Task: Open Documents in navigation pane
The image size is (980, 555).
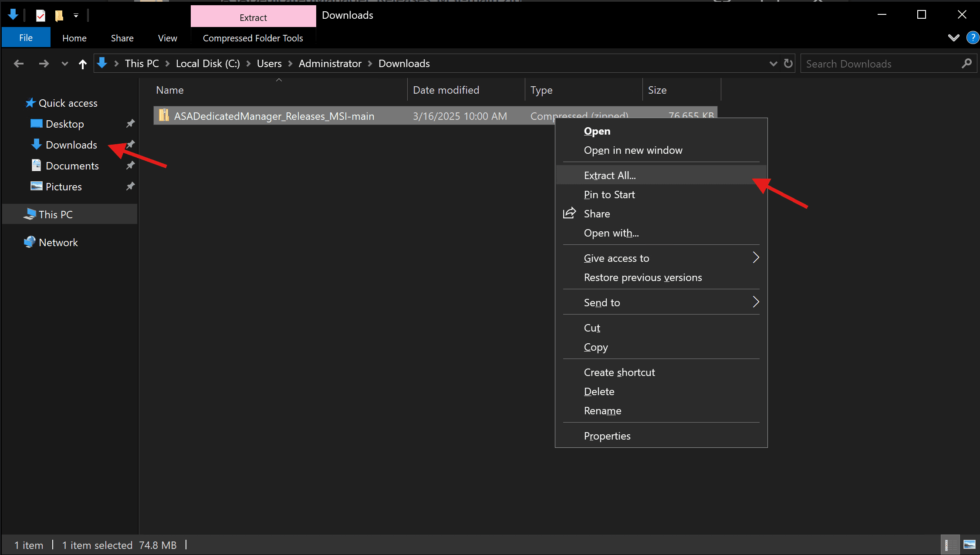Action: pos(72,166)
